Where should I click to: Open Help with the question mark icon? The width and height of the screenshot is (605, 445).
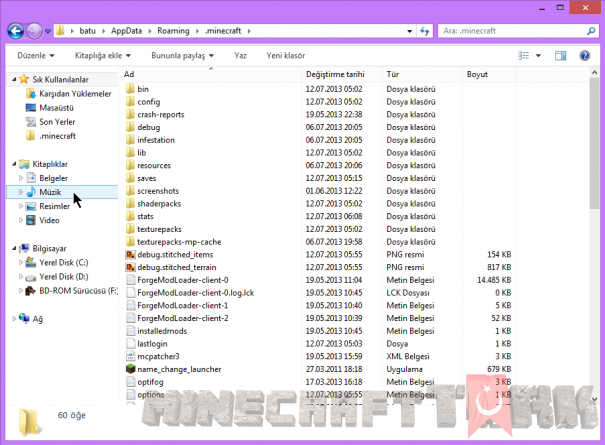coord(585,56)
